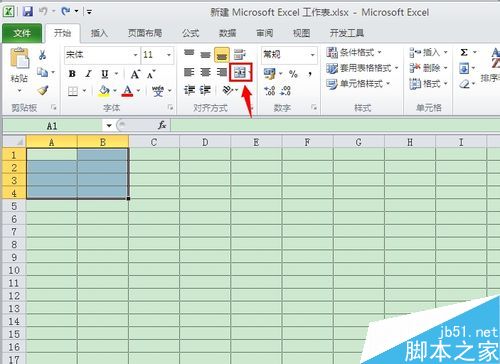Switch to the 视图 (View) tab
The width and height of the screenshot is (500, 364).
[x=301, y=33]
